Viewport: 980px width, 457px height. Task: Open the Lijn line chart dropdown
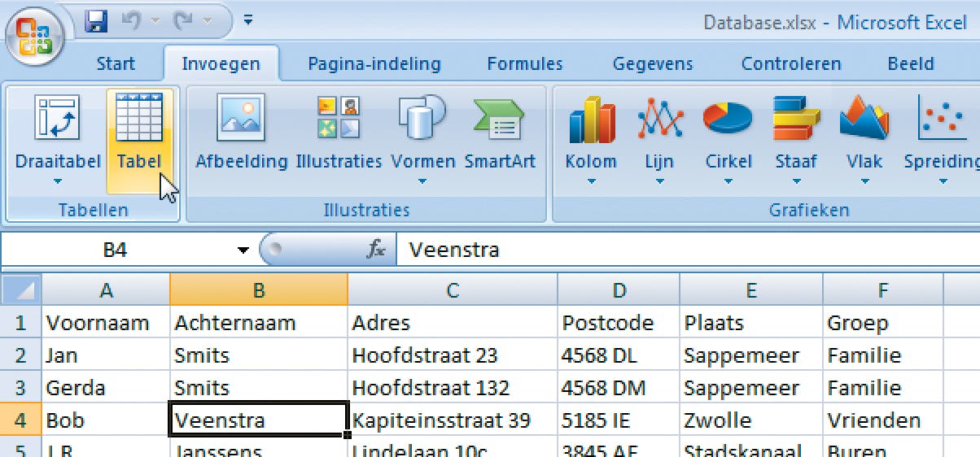pyautogui.click(x=659, y=181)
